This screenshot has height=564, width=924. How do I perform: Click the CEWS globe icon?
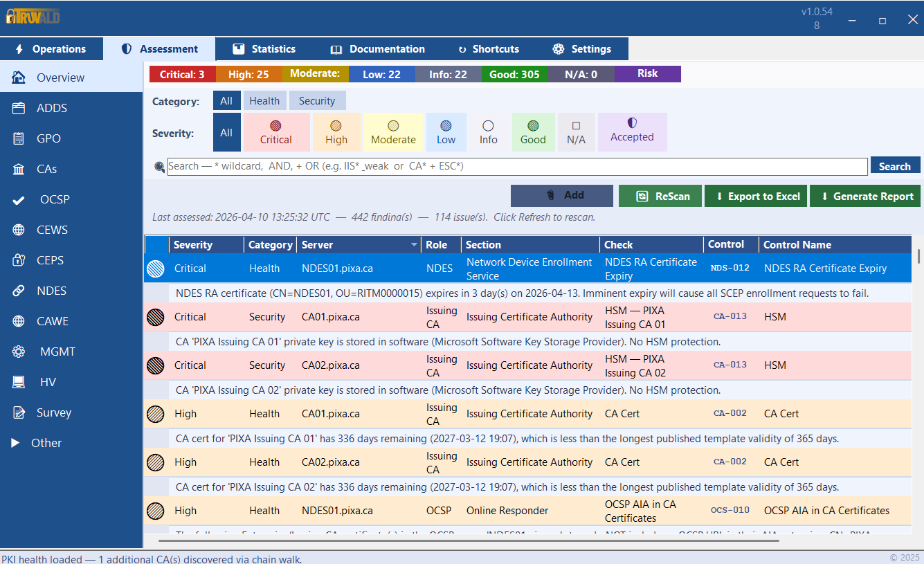coord(19,230)
